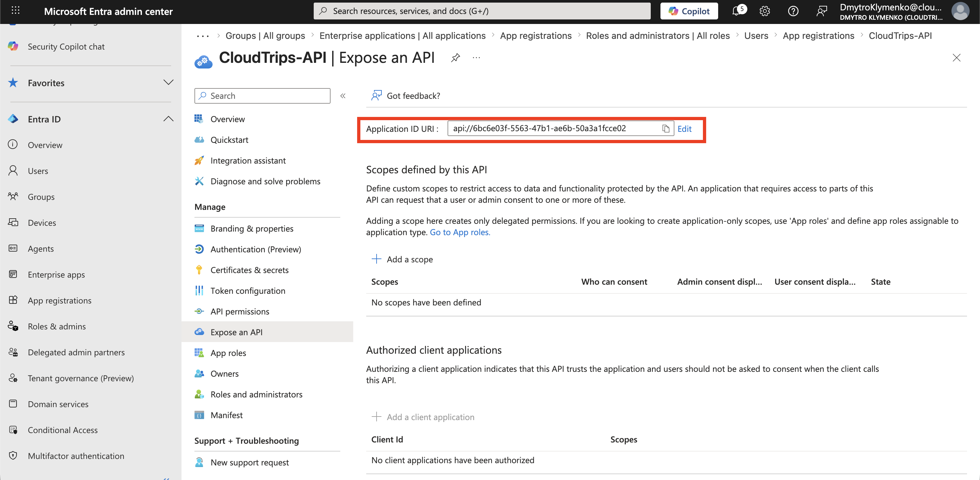Click Delegated admin partners icon
Image resolution: width=980 pixels, height=480 pixels.
[13, 352]
